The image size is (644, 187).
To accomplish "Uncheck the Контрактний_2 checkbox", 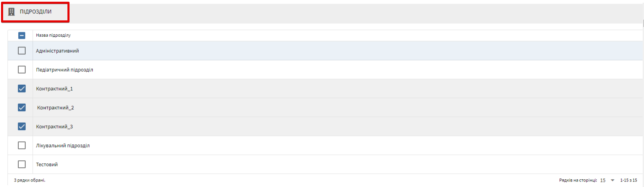I will tap(22, 107).
